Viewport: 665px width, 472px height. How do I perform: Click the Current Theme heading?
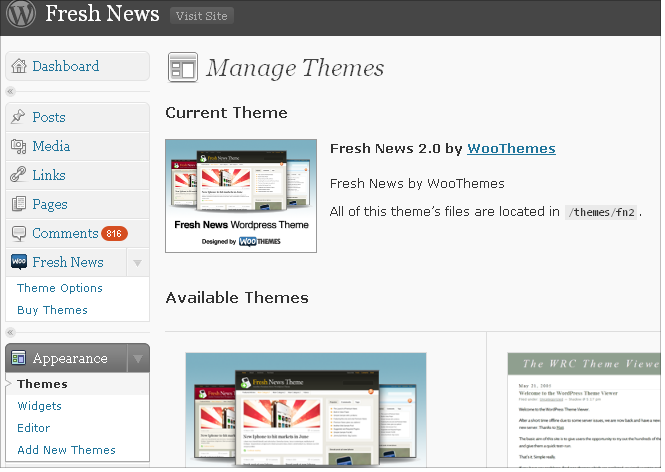(226, 113)
